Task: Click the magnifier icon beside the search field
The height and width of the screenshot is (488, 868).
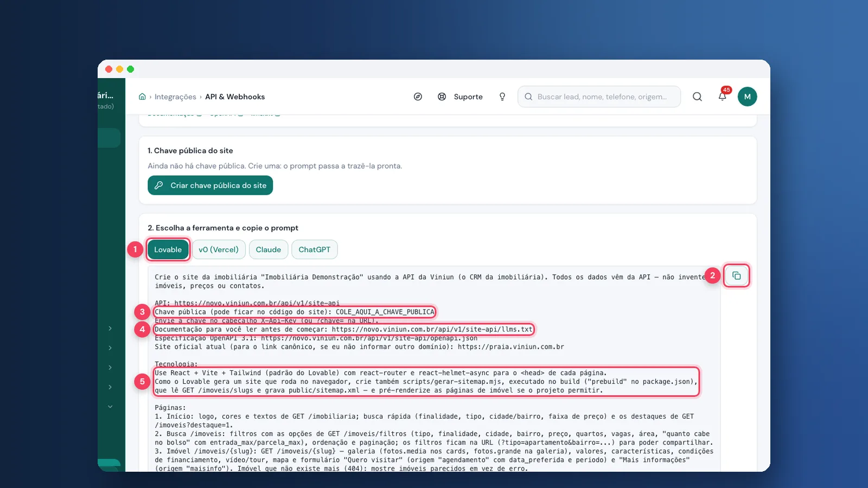Action: click(x=697, y=97)
